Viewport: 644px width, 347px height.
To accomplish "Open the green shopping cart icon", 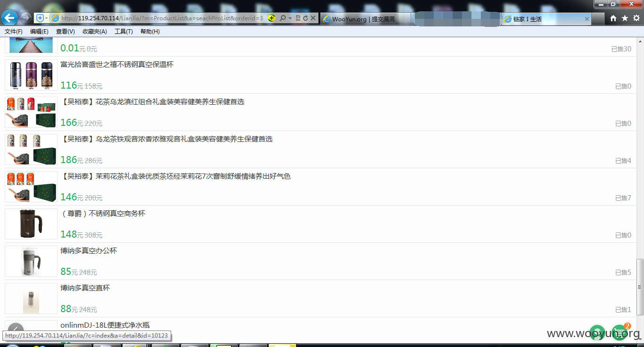I will 619,332.
